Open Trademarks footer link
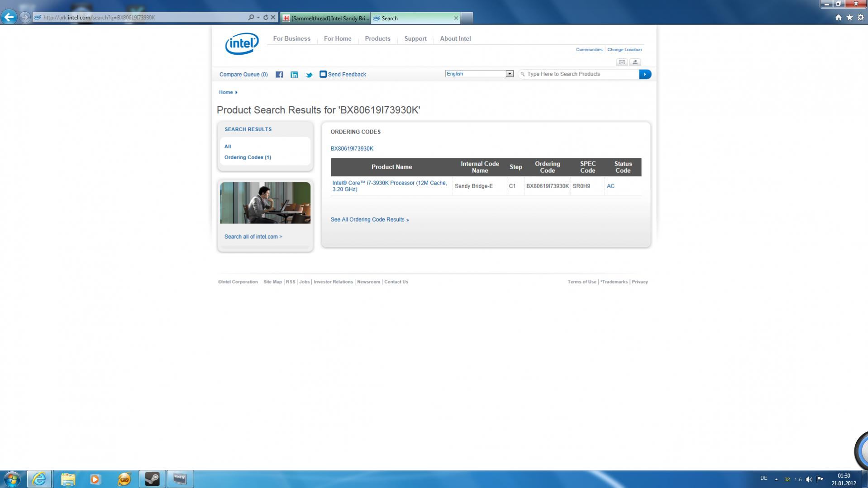 point(614,282)
